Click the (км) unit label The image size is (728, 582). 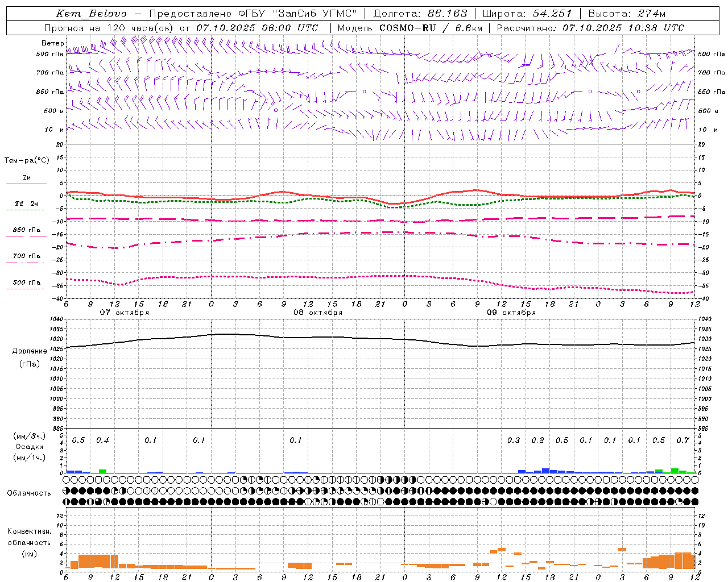coord(29,554)
